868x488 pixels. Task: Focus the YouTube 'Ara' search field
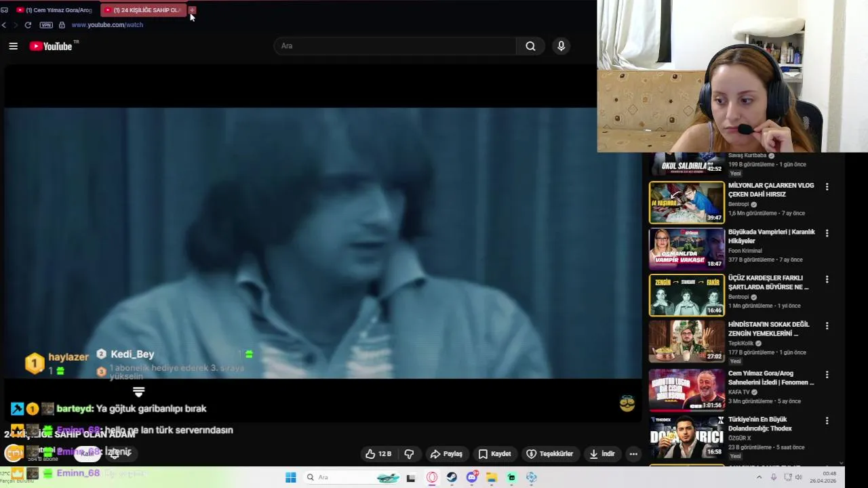(395, 46)
